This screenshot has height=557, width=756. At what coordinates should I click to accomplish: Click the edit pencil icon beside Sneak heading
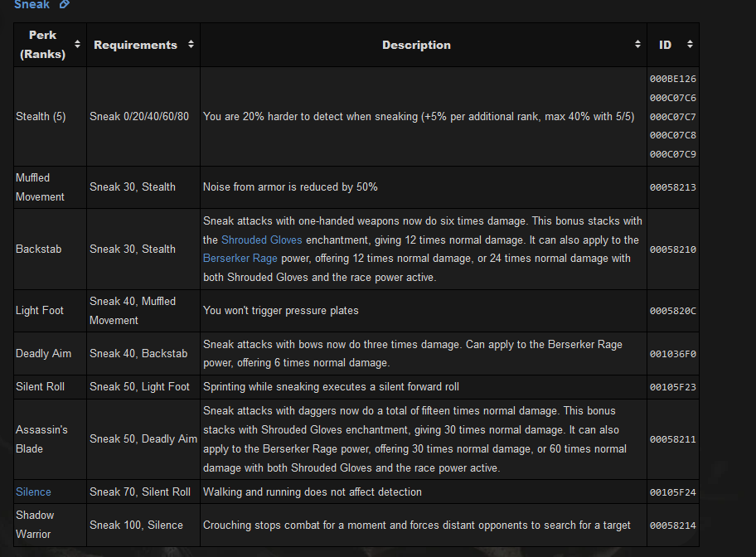coord(65,4)
